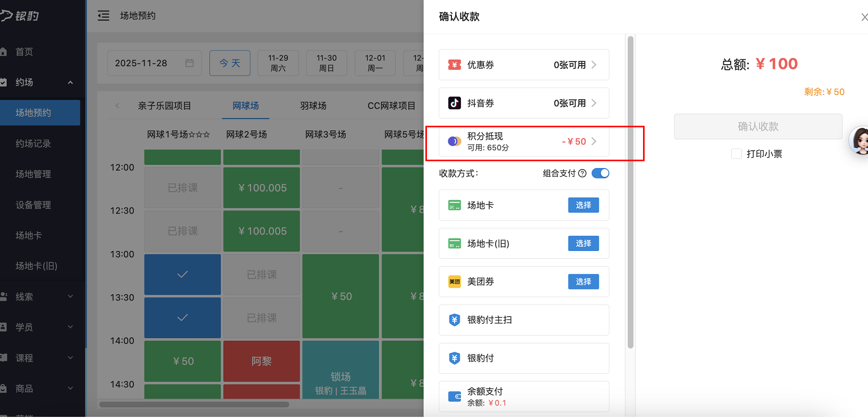Expand the 抖音券 row arrow
This screenshot has height=419, width=868.
coord(594,103)
